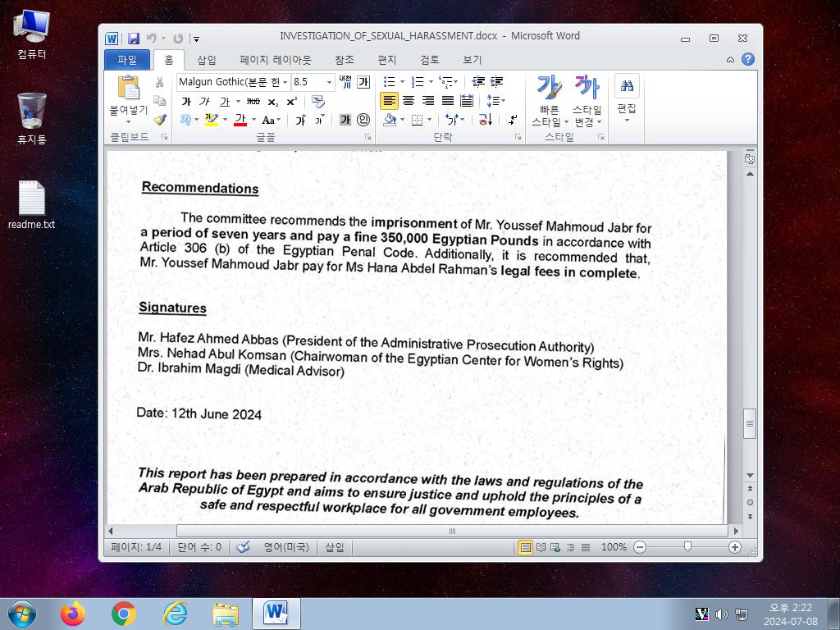Screen dimensions: 840x630
Task: Click the spelling check status icon
Action: point(243,547)
